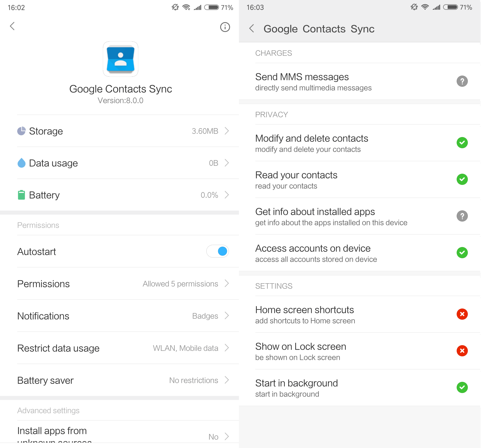The height and width of the screenshot is (448, 481).
Task: Tap the app info icon in the header
Action: 225,27
